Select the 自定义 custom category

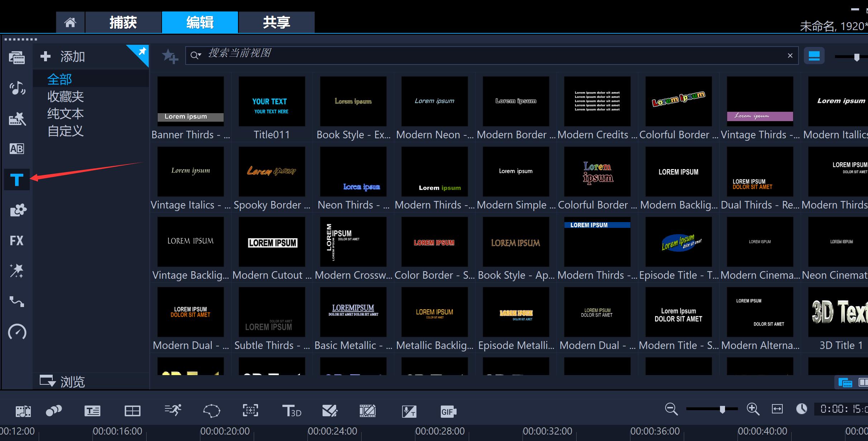click(66, 131)
